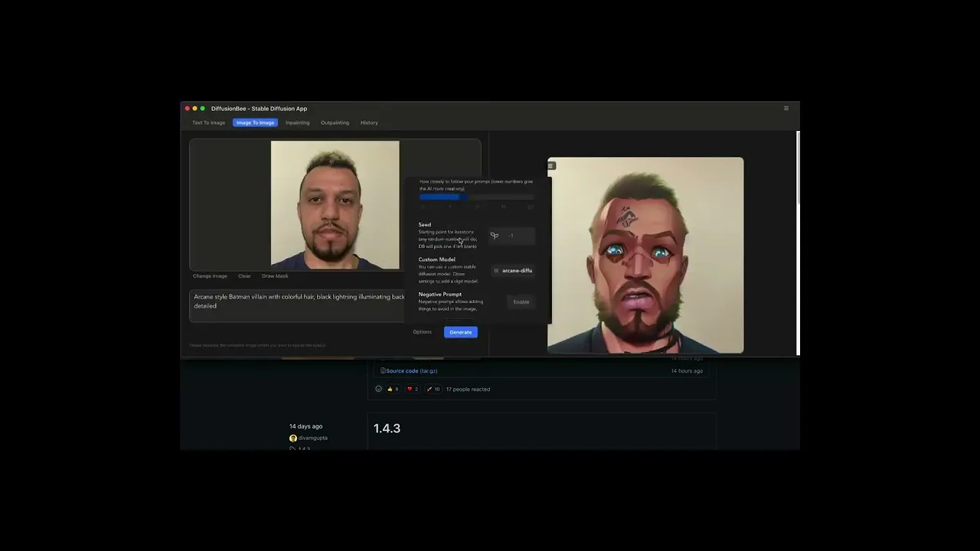Click the Options button
Image resolution: width=980 pixels, height=551 pixels.
tap(422, 332)
